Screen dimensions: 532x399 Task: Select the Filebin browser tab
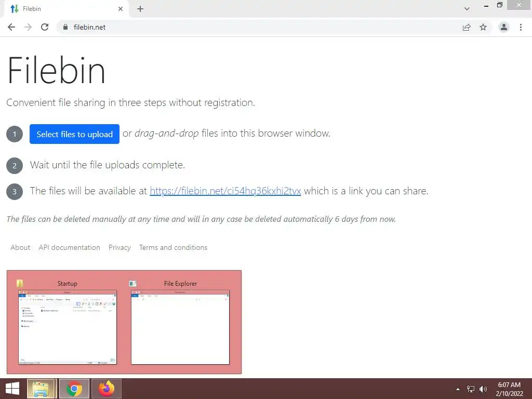pyautogui.click(x=66, y=9)
